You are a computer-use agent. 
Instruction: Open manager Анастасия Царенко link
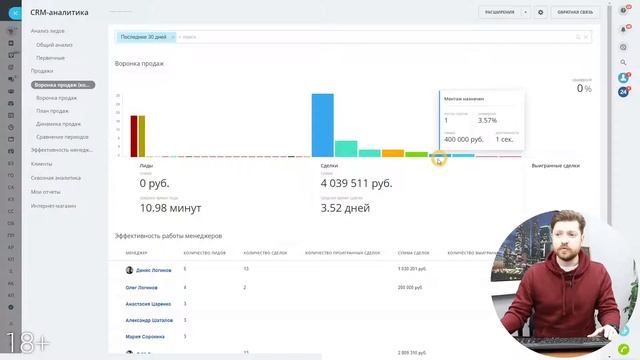148,304
